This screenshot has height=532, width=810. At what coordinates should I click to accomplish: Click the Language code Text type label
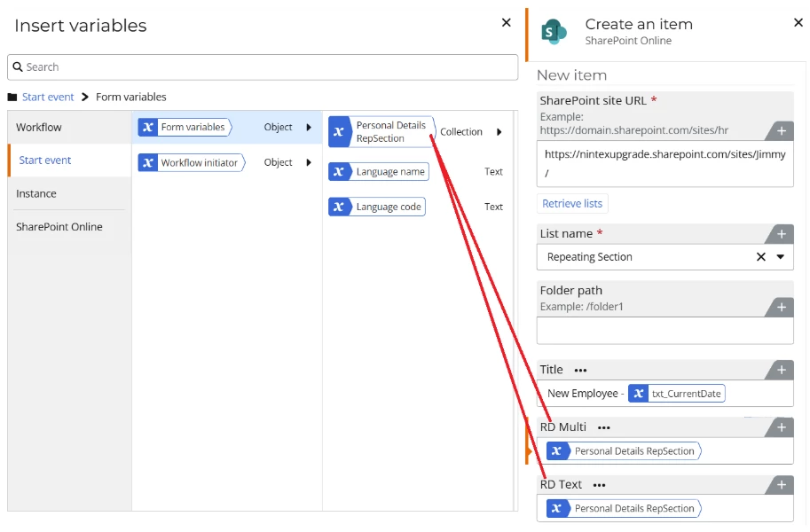point(493,207)
